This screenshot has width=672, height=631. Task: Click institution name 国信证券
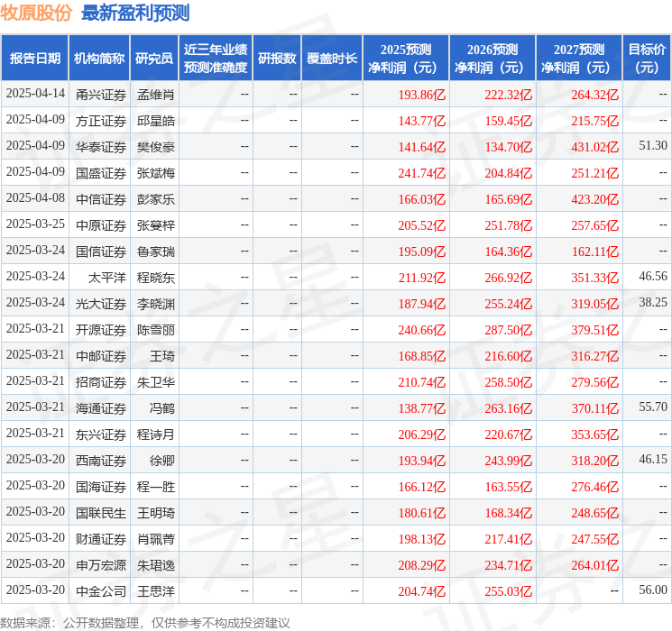(101, 251)
